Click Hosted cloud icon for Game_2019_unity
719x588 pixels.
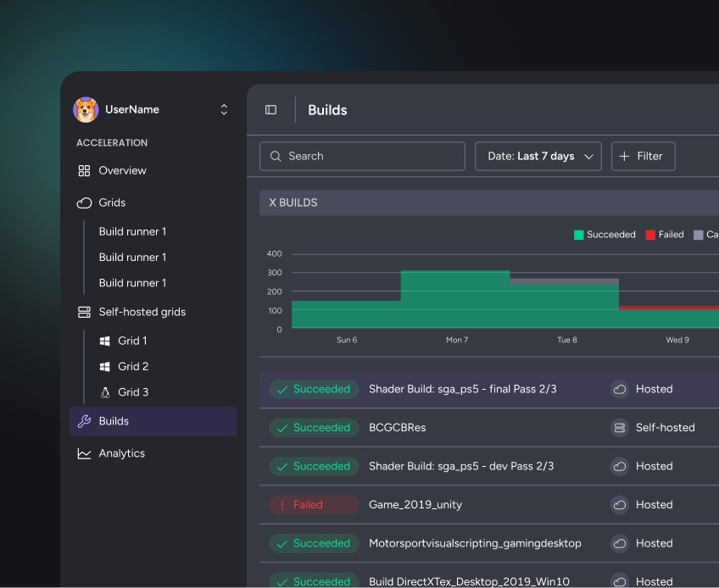click(x=620, y=505)
